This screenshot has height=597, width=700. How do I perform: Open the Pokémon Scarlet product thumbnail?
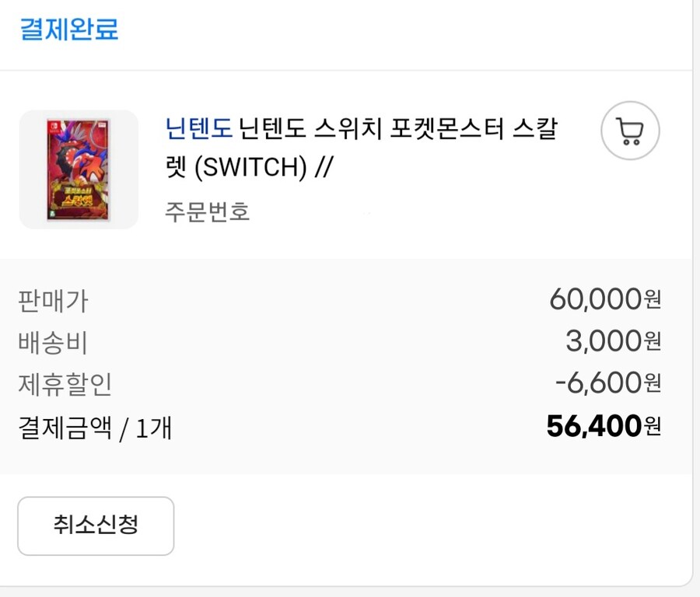(x=79, y=169)
